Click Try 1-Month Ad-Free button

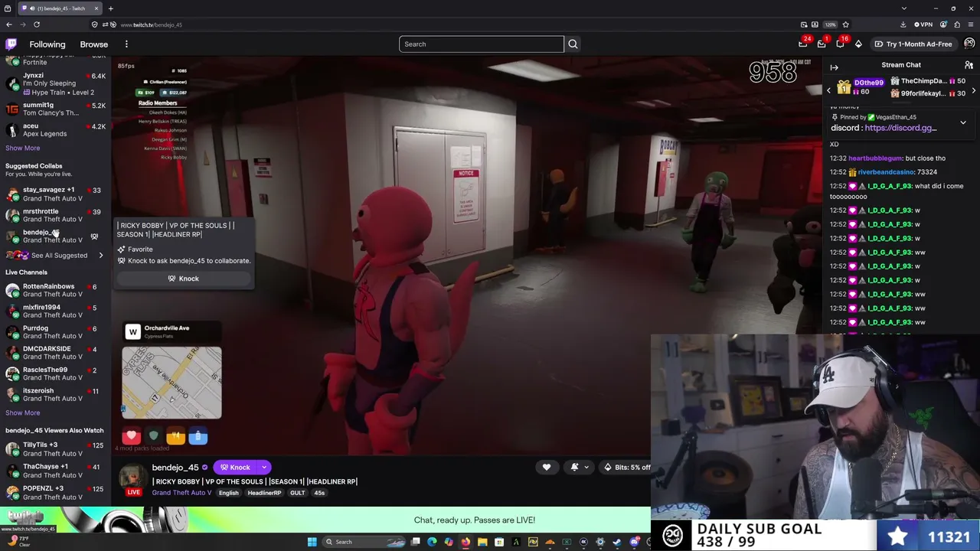(913, 44)
